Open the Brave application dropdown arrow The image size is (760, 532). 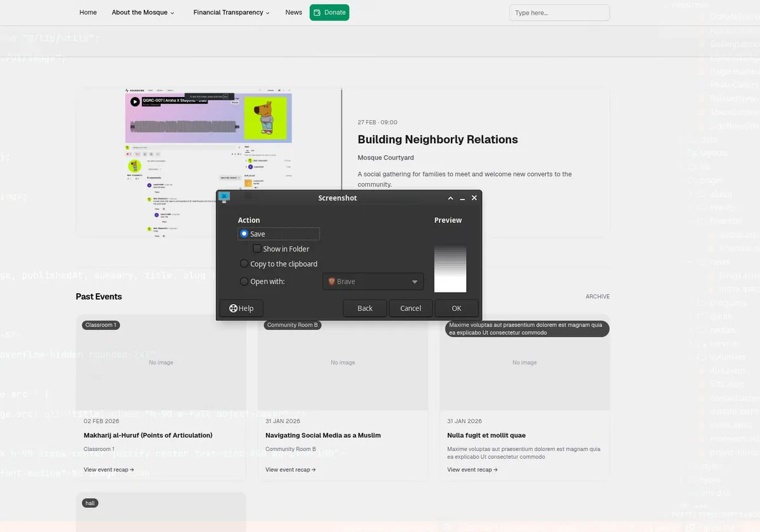coord(415,282)
